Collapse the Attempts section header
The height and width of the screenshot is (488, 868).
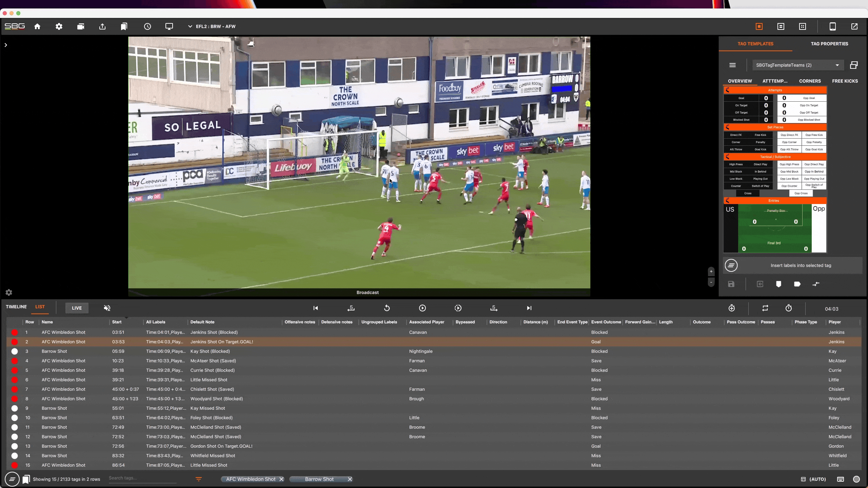775,90
